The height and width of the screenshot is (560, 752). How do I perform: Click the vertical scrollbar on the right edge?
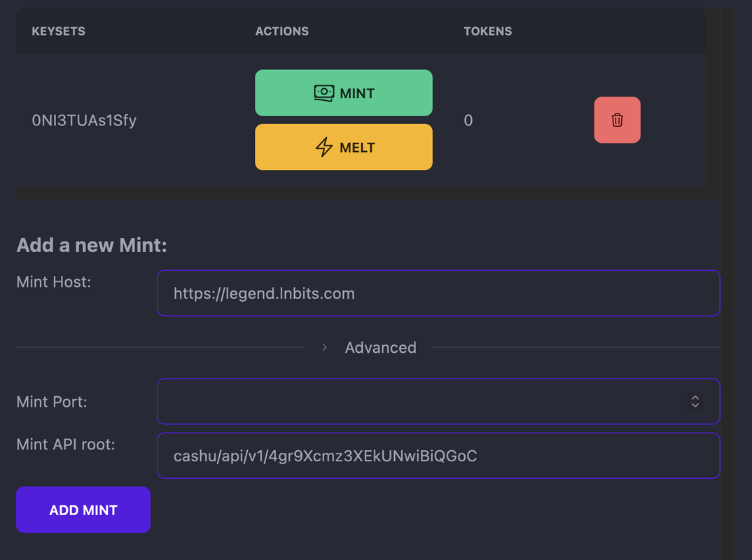pos(727,280)
